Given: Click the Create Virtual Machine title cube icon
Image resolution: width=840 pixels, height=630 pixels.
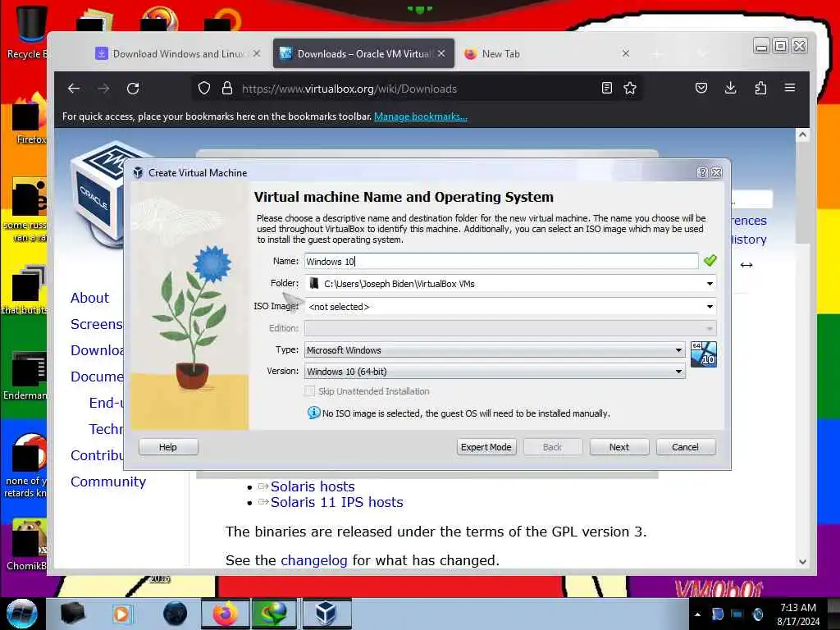Looking at the screenshot, I should tap(138, 172).
